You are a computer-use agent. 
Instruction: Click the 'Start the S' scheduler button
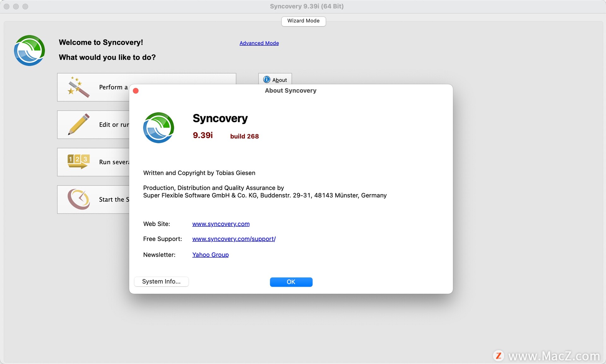coord(93,199)
